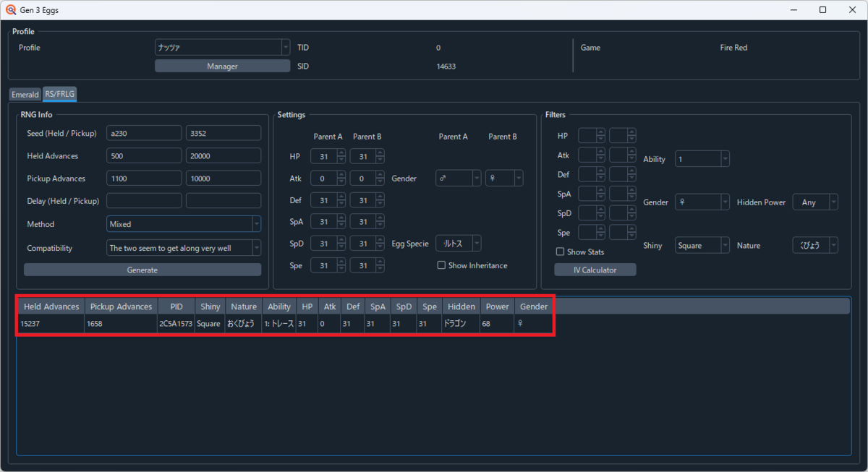Increase the HP filter minimum spinner
This screenshot has height=472, width=868.
click(601, 132)
